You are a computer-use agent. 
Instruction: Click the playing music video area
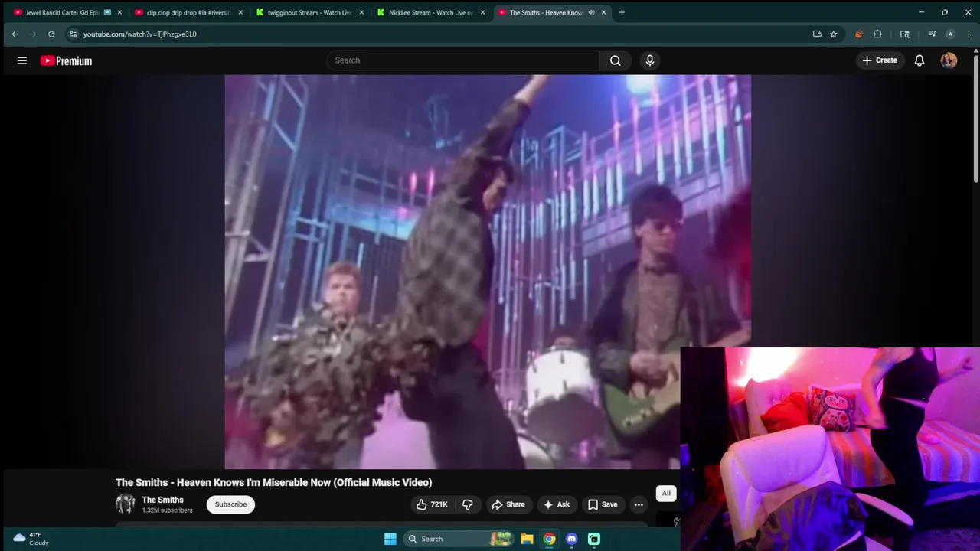[x=488, y=272]
